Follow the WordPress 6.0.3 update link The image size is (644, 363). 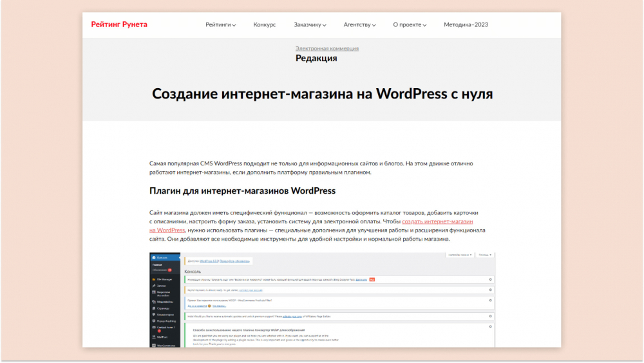pos(209,261)
